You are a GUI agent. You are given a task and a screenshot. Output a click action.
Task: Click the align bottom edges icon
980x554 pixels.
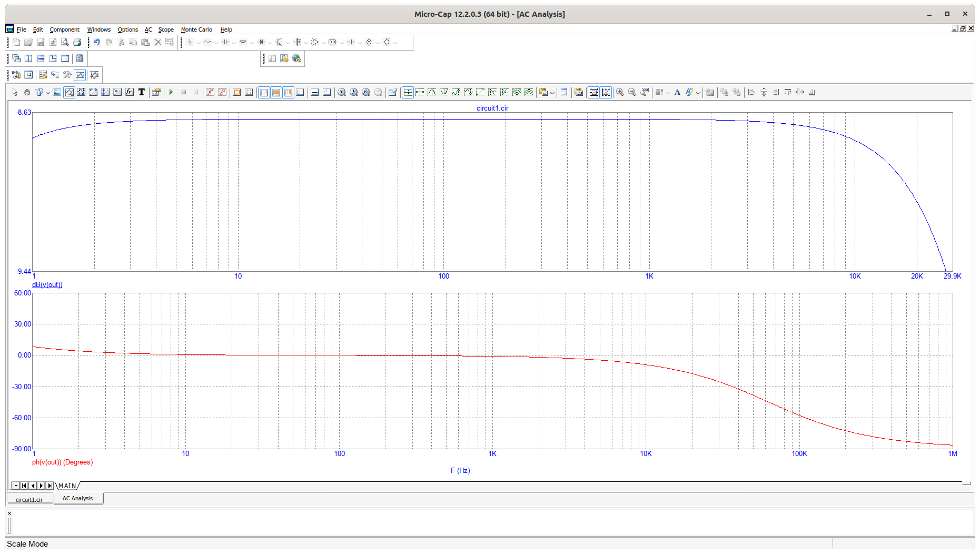tap(812, 92)
